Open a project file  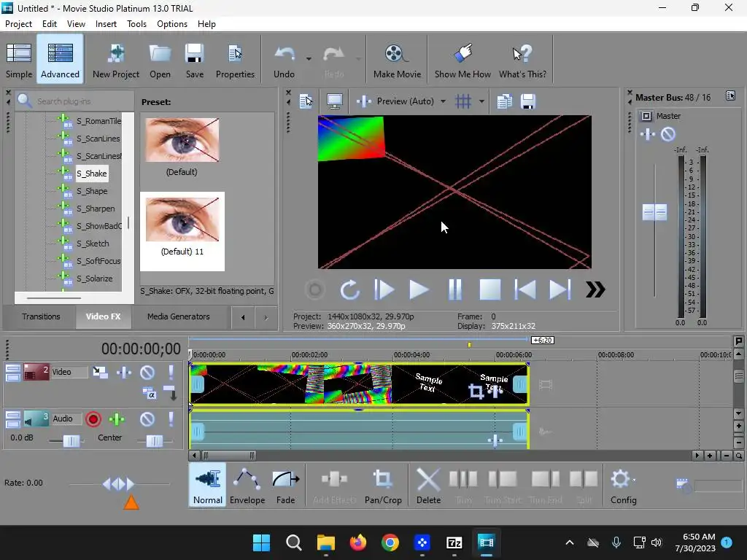click(x=160, y=60)
